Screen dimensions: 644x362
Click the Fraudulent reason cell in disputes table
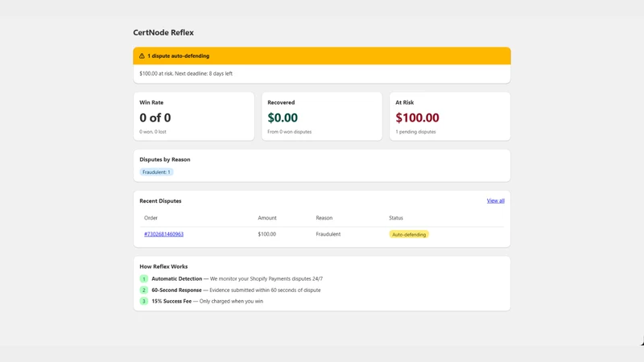[328, 234]
